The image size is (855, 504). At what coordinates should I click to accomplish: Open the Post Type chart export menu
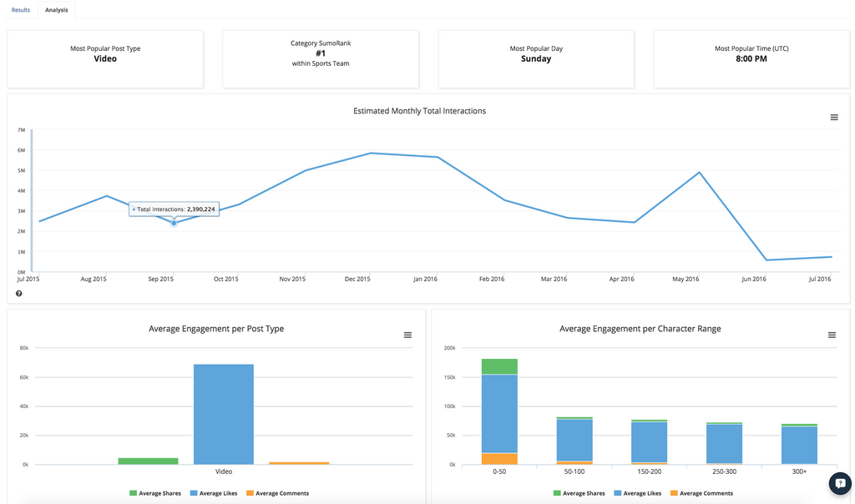(x=407, y=335)
